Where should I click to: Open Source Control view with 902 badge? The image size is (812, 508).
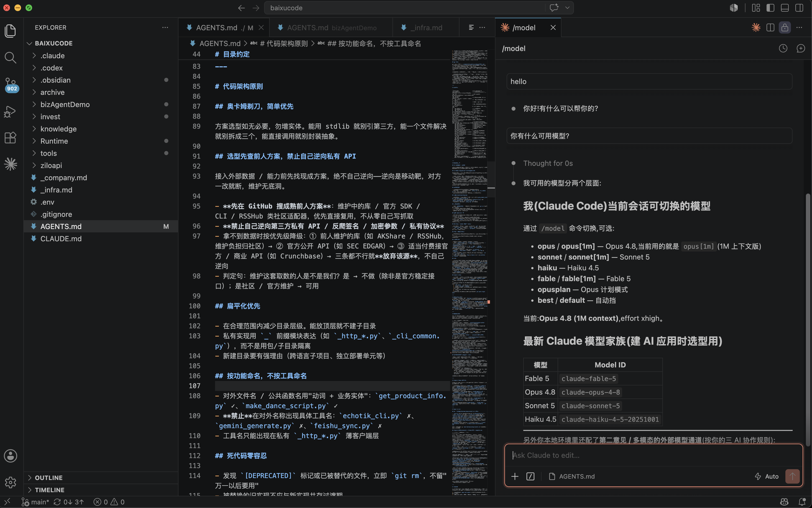tap(11, 85)
